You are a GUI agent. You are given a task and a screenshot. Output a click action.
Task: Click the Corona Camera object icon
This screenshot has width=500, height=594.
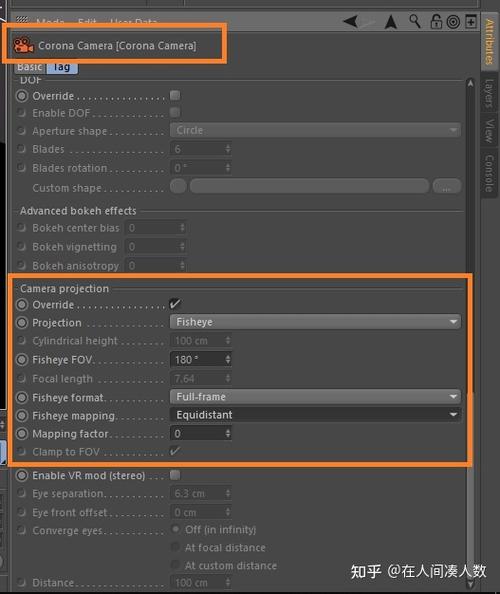pos(23,45)
